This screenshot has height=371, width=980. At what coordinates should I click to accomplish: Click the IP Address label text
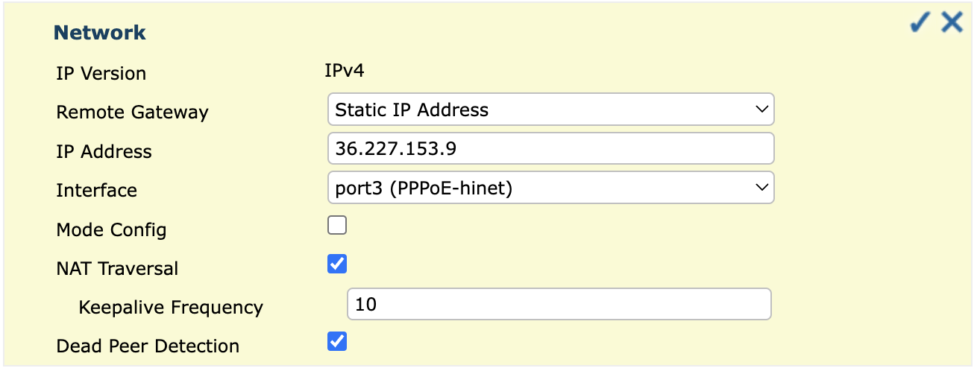[x=104, y=152]
